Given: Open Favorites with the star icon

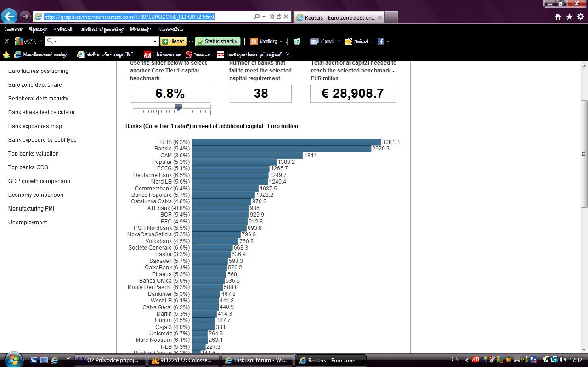Looking at the screenshot, I should click(x=569, y=17).
